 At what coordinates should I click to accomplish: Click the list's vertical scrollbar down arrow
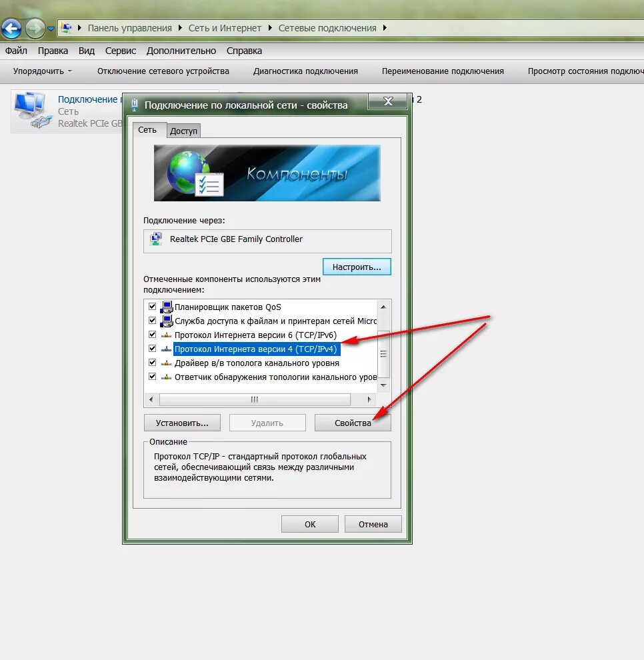(383, 385)
